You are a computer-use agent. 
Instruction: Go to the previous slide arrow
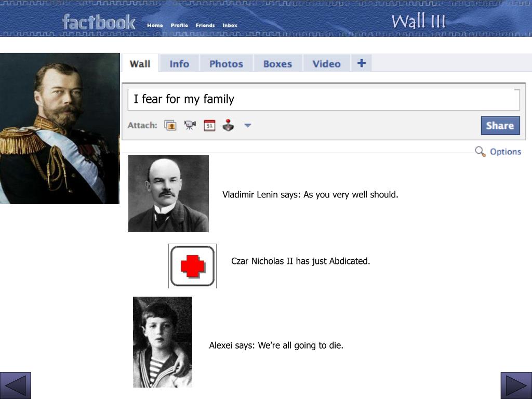[x=15, y=385]
